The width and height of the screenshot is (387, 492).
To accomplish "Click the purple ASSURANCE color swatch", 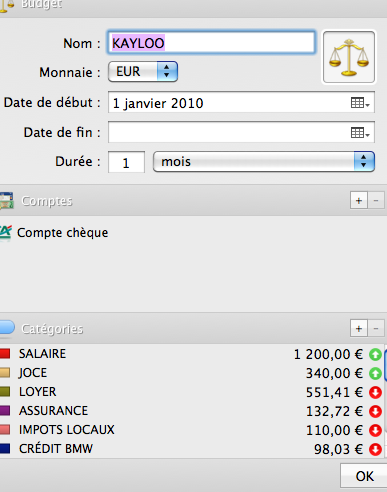I will [5, 410].
